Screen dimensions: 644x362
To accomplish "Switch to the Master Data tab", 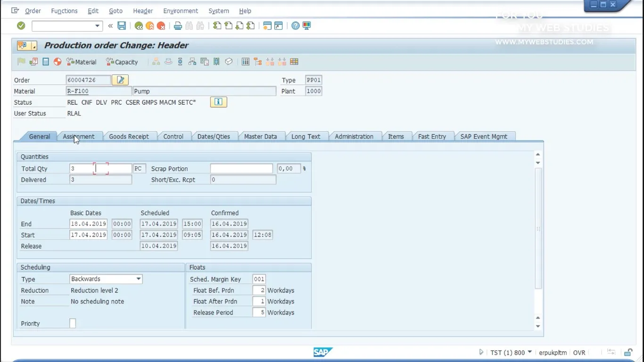I will coord(260,136).
